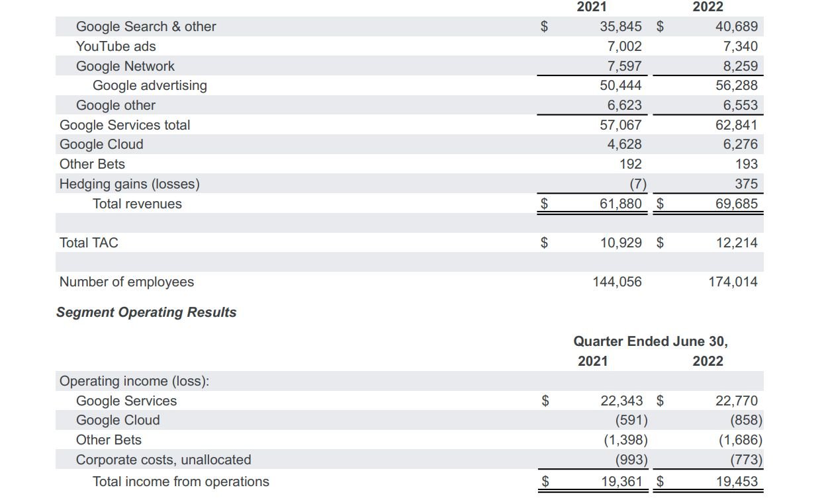
Task: Click the Google other row label
Action: tap(116, 105)
